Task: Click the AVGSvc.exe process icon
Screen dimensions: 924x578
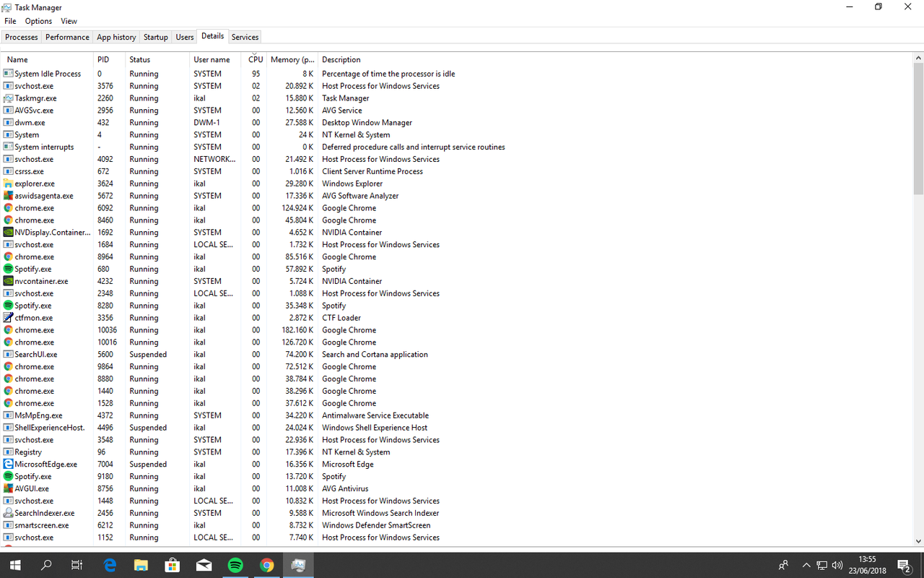Action: pyautogui.click(x=9, y=111)
